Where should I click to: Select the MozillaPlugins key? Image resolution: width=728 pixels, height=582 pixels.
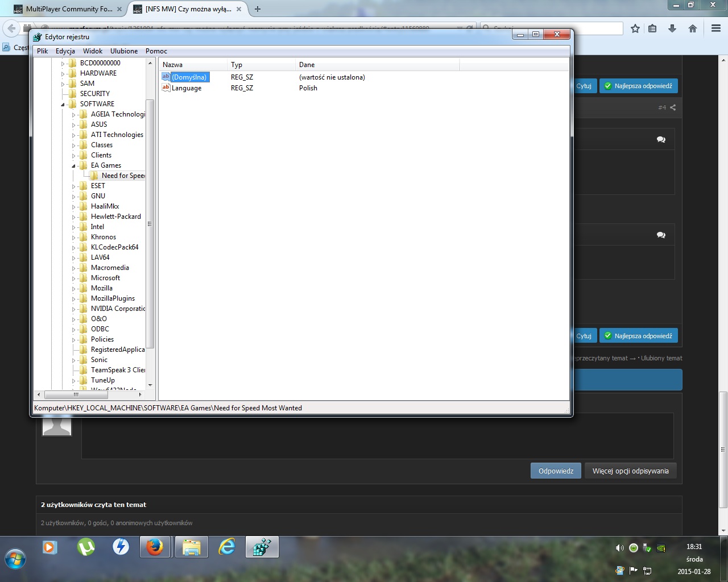(x=113, y=298)
